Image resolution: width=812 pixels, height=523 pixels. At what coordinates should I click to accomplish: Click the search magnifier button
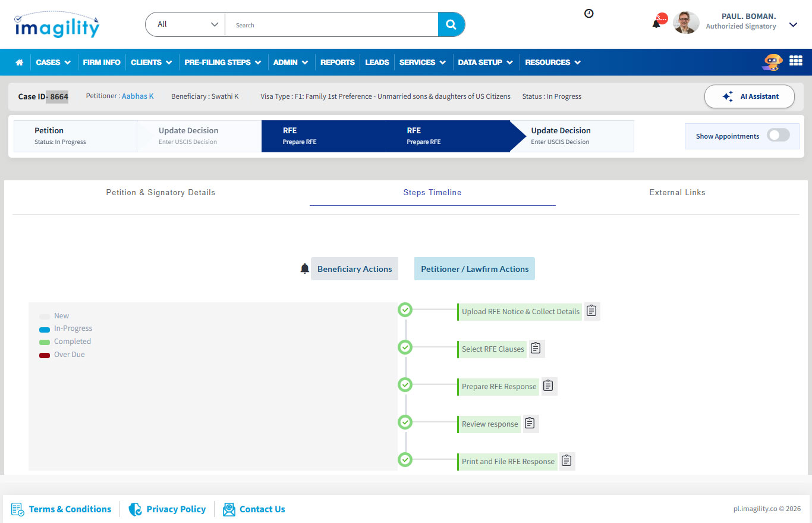451,24
